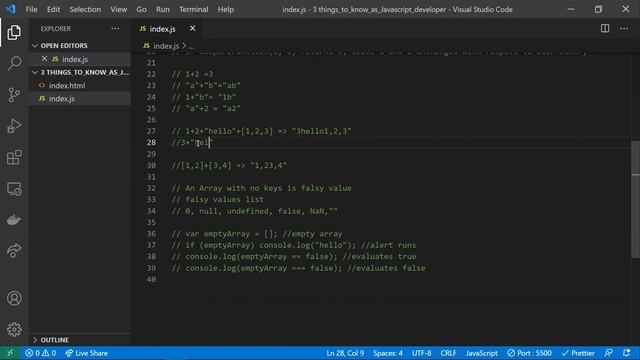Image resolution: width=640 pixels, height=360 pixels.
Task: Collapse the 3 THINGS_TO_KNOW_AS_J... folder section
Action: tap(80, 72)
